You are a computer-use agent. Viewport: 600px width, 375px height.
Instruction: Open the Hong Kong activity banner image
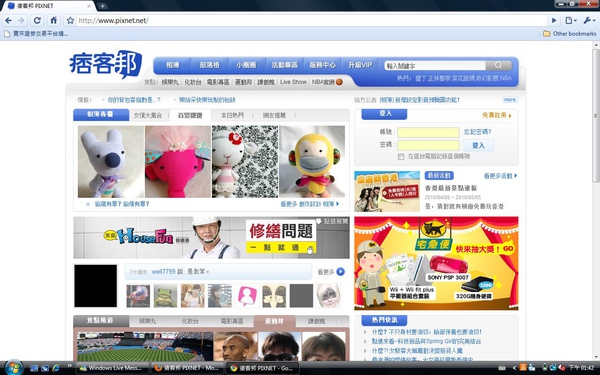387,191
